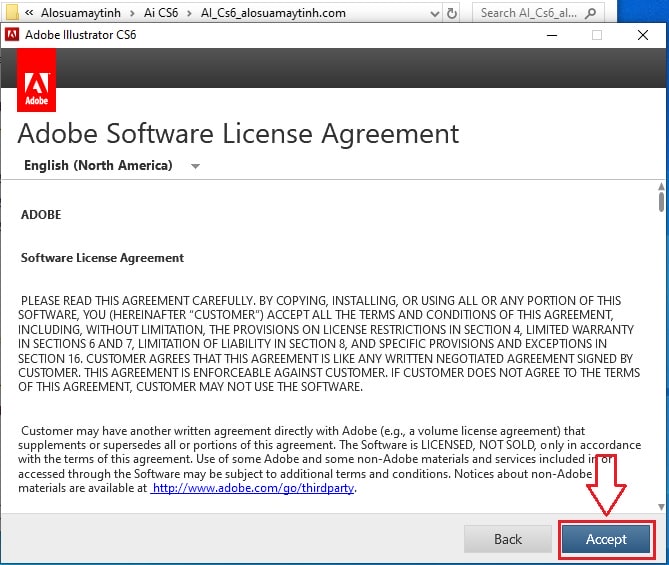Open the adobe.com thirdparty link

tap(253, 488)
